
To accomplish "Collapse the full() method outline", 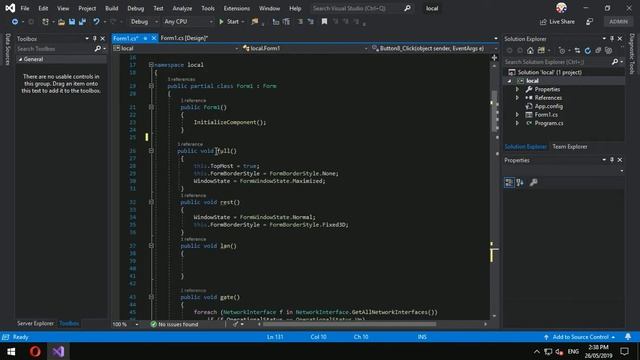I will pos(151,151).
